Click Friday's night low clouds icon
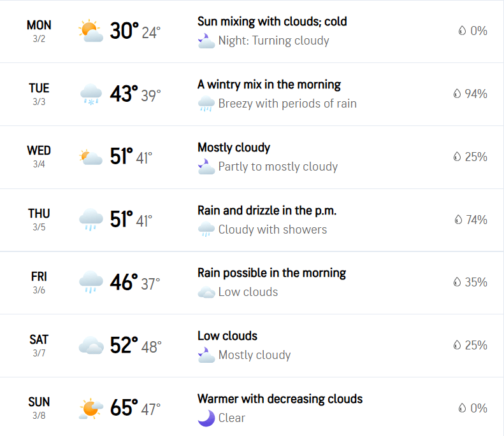This screenshot has width=504, height=436. [206, 292]
